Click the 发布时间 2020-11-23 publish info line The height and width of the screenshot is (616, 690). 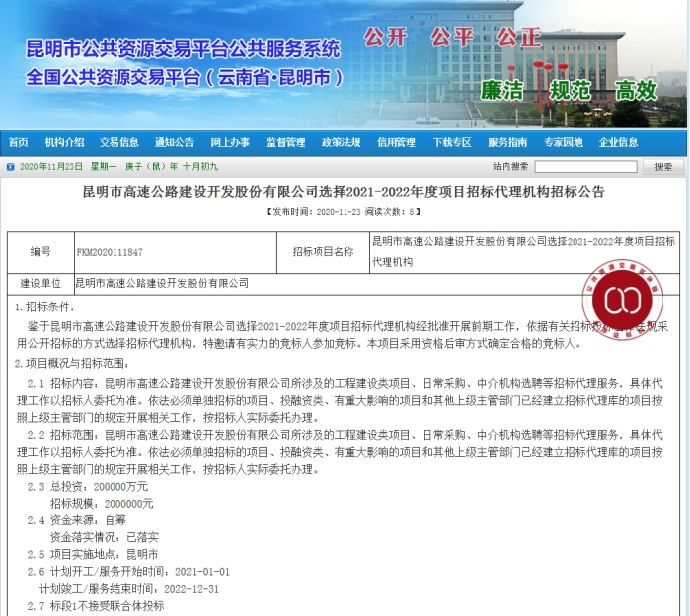pos(343,212)
